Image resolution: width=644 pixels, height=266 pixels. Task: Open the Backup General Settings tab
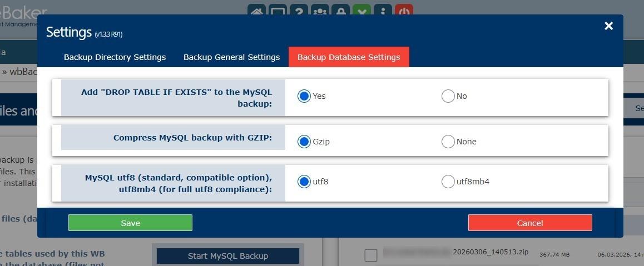tap(231, 57)
